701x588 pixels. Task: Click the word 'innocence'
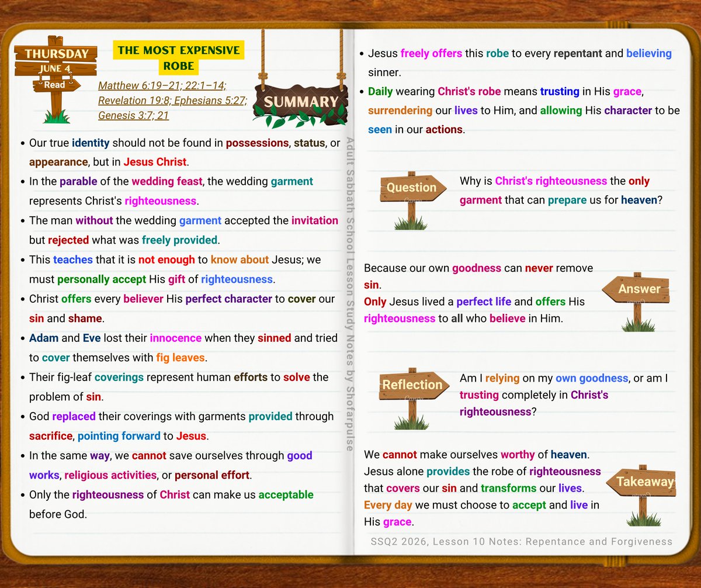175,338
